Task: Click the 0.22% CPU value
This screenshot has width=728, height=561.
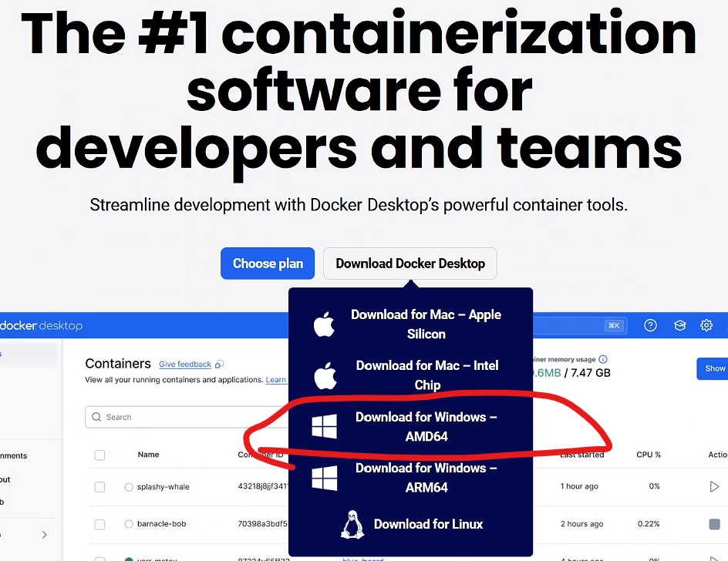Action: (x=649, y=524)
